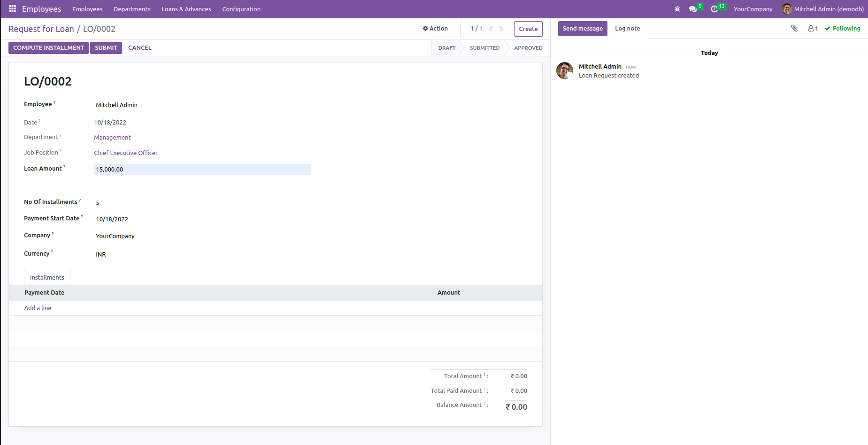
Task: Open the YourCompany switcher
Action: [x=753, y=9]
